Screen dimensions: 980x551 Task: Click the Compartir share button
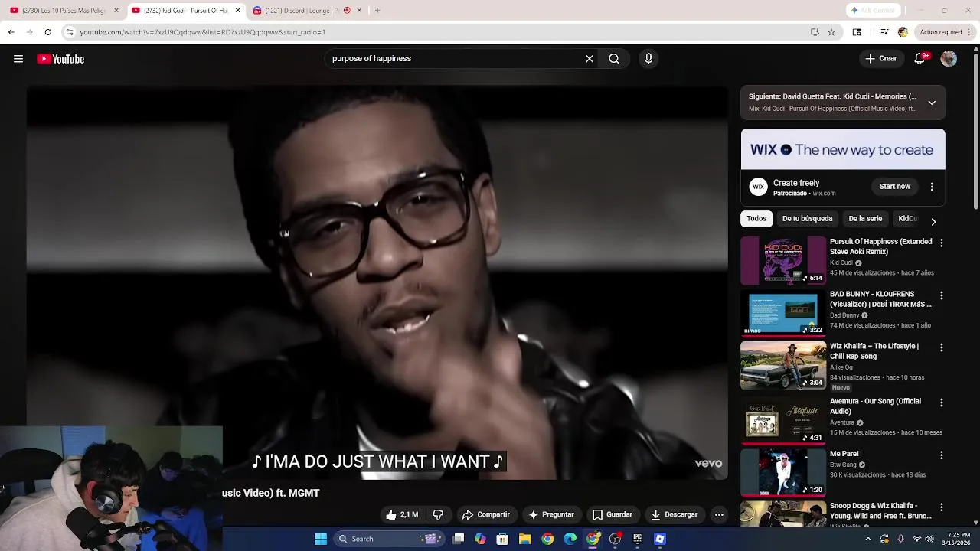point(485,515)
